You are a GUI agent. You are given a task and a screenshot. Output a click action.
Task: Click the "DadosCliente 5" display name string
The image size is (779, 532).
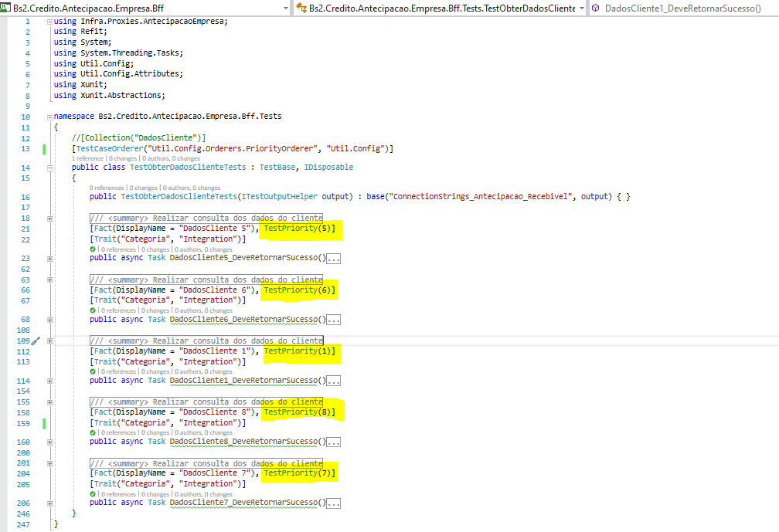[x=215, y=229]
